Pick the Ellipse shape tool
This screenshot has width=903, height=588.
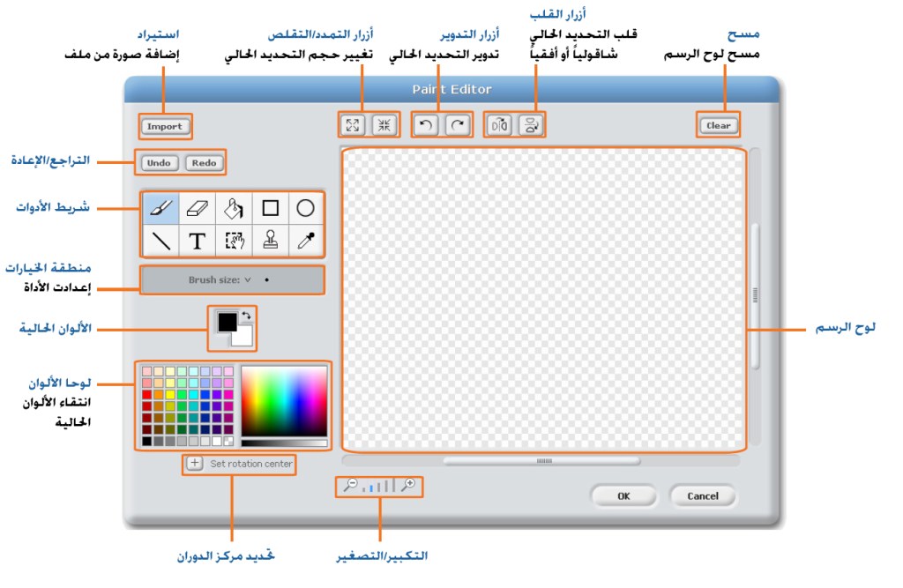(305, 208)
